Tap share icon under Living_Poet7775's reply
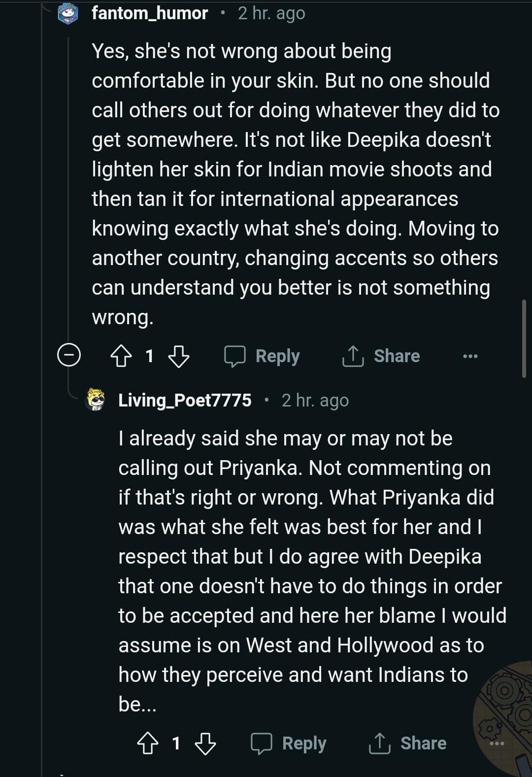 (379, 743)
